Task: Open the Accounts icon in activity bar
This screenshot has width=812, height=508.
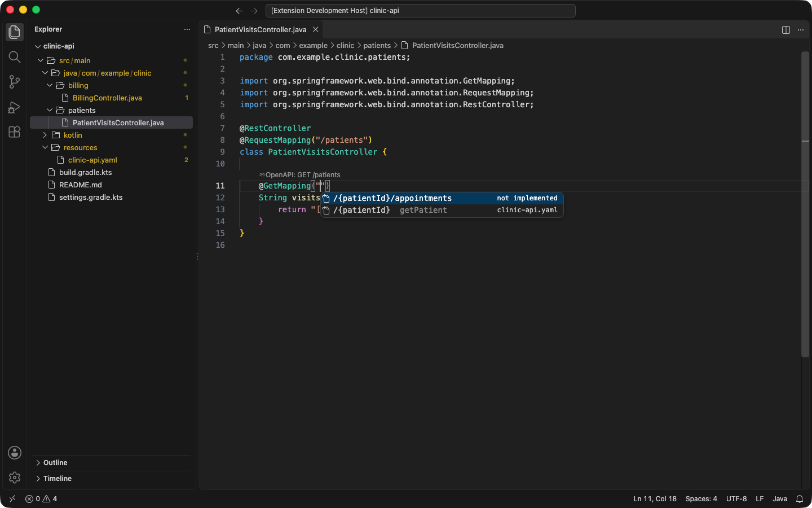Action: (x=15, y=453)
